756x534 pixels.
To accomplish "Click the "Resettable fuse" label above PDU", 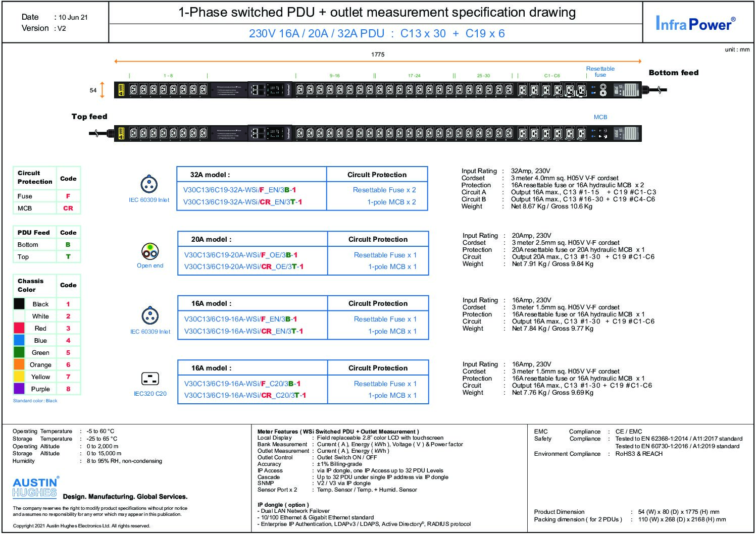I will tap(600, 72).
